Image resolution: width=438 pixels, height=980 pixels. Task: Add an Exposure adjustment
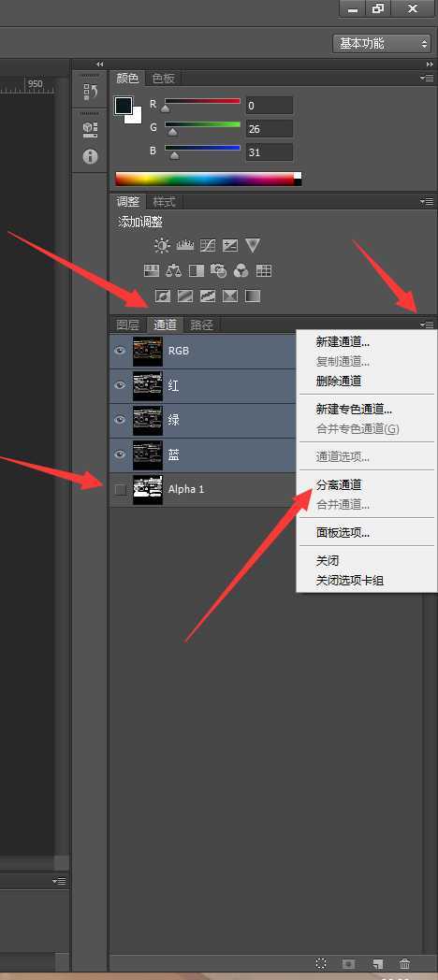point(230,246)
